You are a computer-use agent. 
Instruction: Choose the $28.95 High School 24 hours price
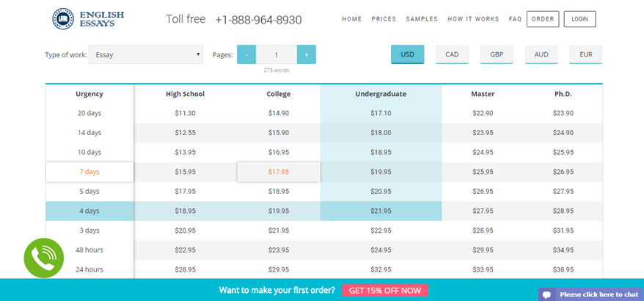(186, 269)
